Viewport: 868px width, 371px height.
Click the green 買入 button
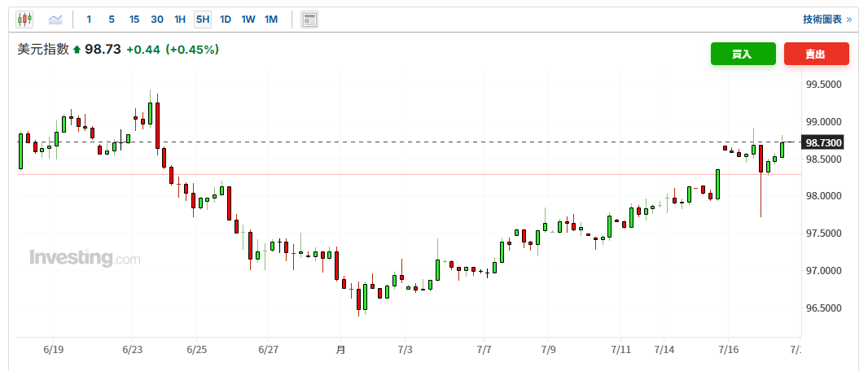coord(743,54)
